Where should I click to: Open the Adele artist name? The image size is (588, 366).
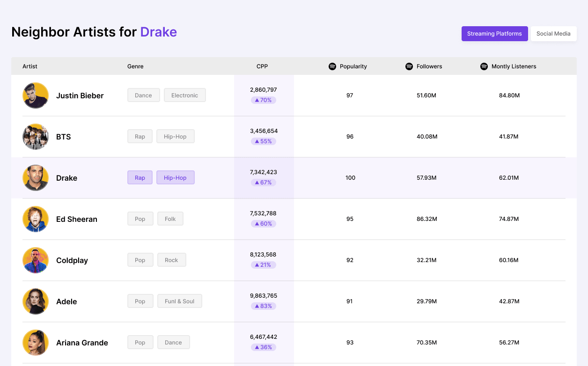(66, 301)
